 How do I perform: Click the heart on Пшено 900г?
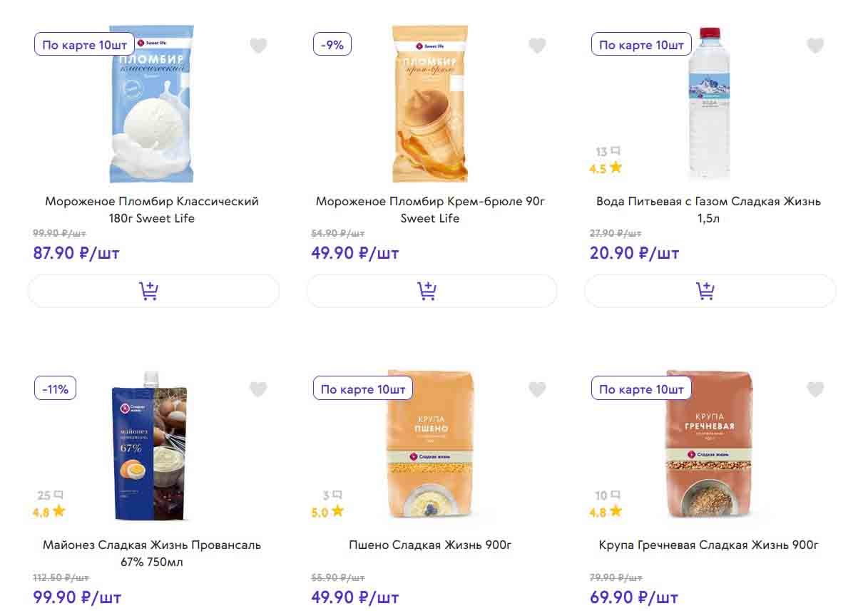[537, 389]
